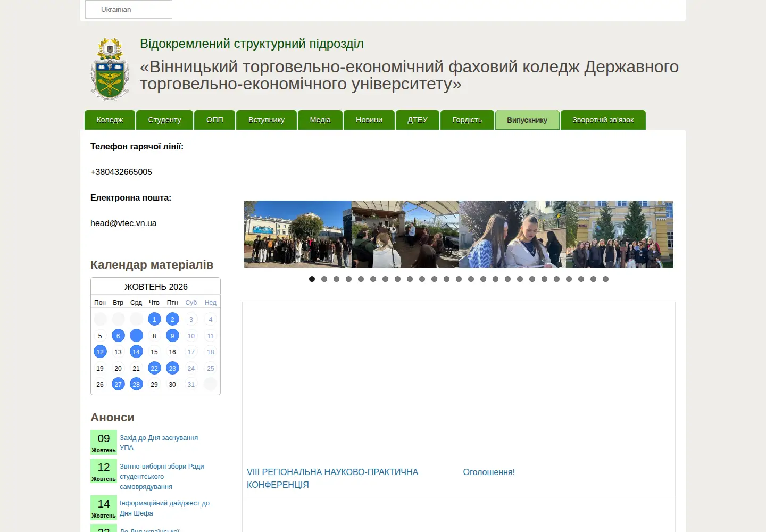766x532 pixels.
Task: Select the Медіа menu item
Action: [320, 120]
